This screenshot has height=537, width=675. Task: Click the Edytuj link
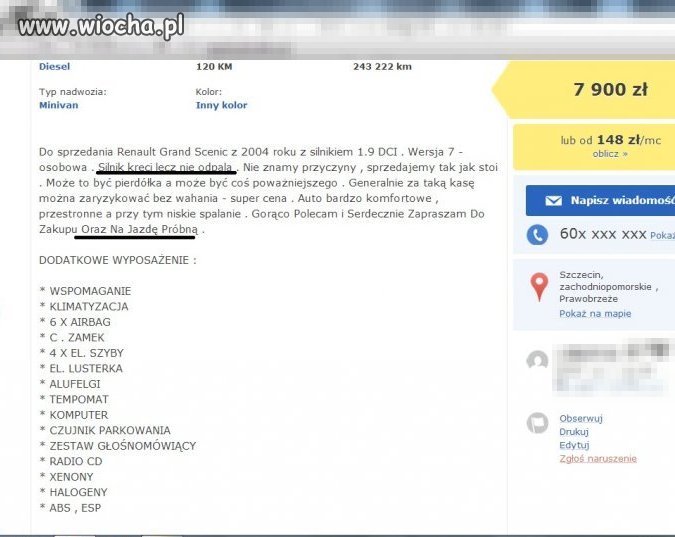pos(574,445)
